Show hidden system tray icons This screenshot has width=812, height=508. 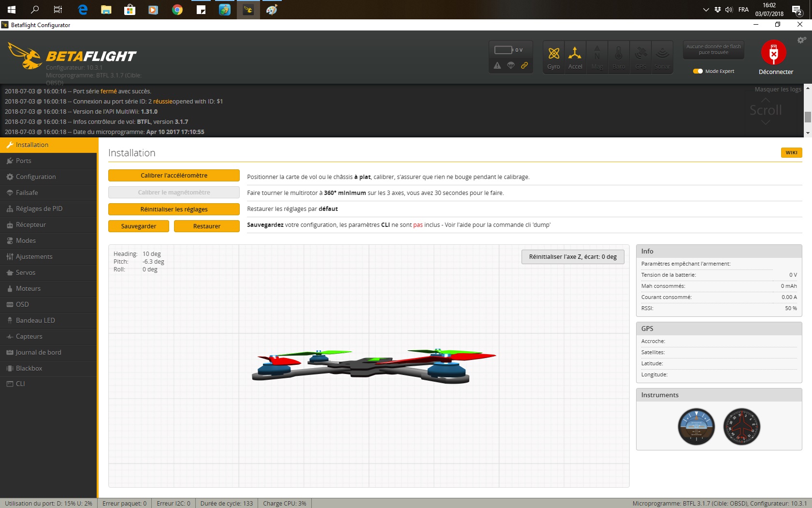706,10
